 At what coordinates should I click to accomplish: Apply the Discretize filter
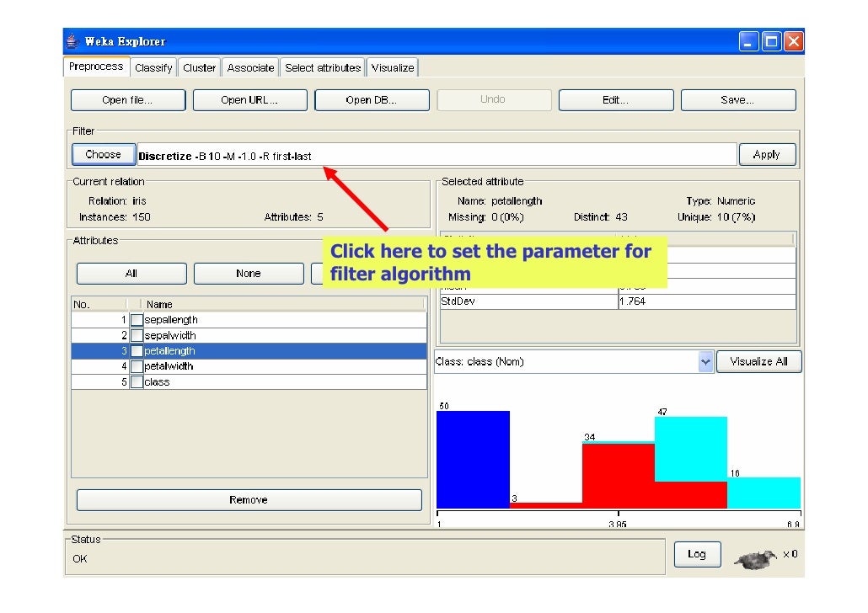tap(767, 154)
